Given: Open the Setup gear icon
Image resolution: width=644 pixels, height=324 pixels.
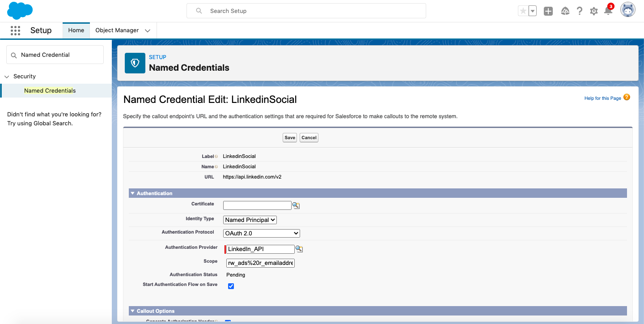Looking at the screenshot, I should [594, 11].
